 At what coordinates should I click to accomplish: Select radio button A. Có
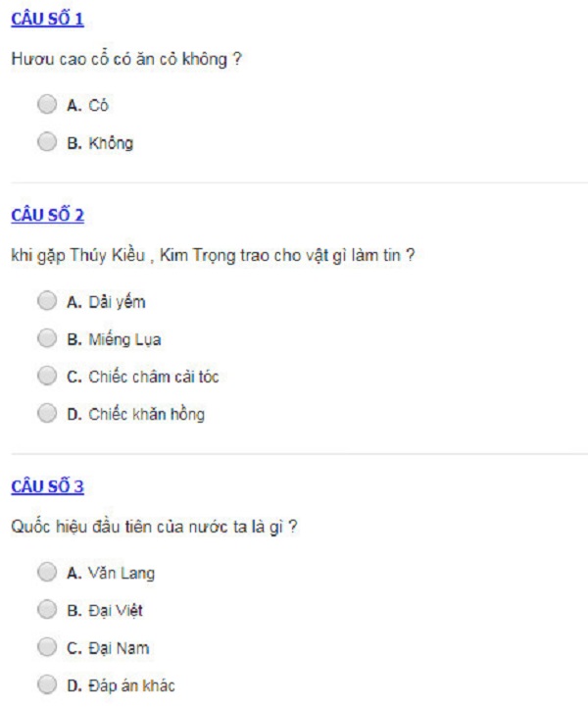pyautogui.click(x=47, y=104)
